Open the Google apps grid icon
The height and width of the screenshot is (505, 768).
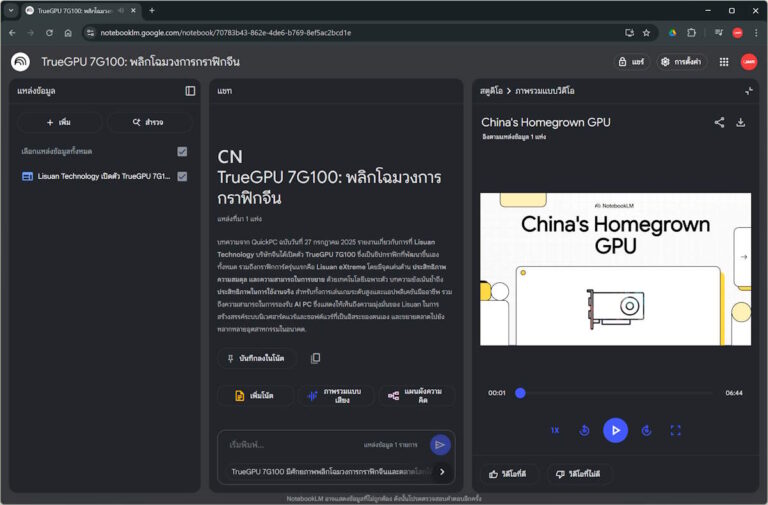tap(724, 62)
